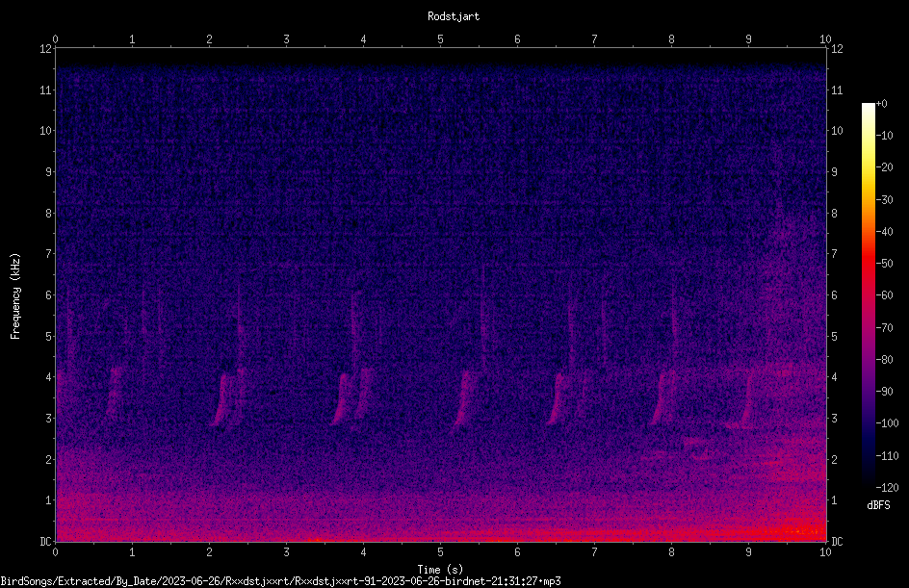Click the '-120' color scale label
909x588 pixels.
(x=887, y=488)
